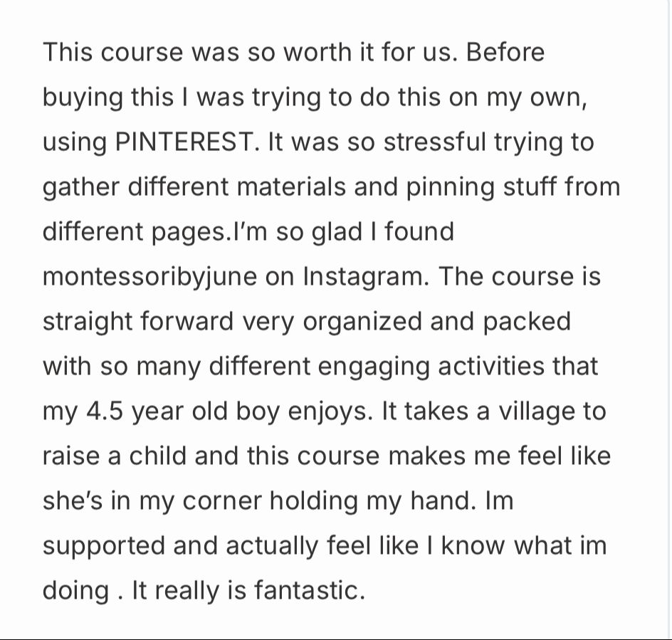Click the word Before on first line
Screen dimensions: 672x640
click(505, 53)
